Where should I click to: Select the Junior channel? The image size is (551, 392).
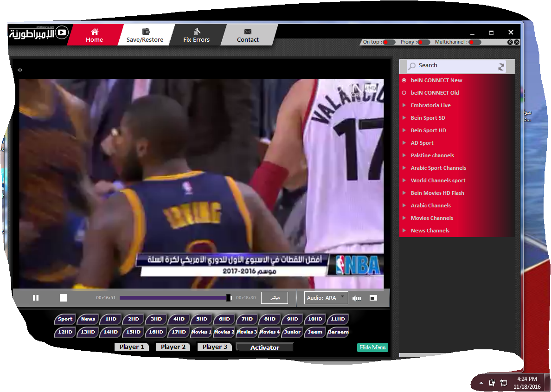tap(292, 332)
